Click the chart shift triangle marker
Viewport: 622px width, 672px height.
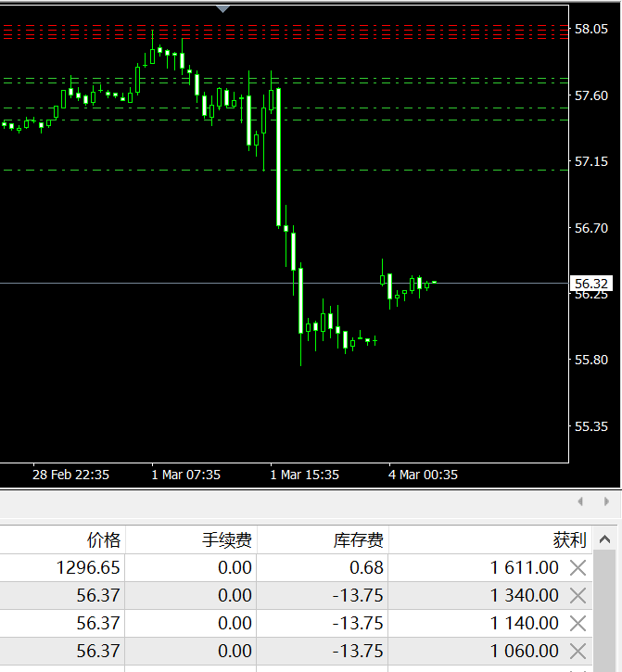click(x=222, y=9)
